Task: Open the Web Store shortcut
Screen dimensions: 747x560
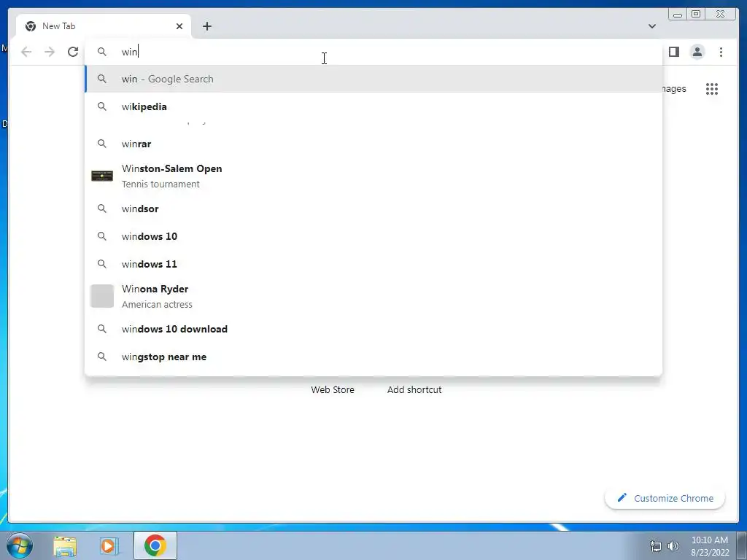Action: click(x=333, y=389)
